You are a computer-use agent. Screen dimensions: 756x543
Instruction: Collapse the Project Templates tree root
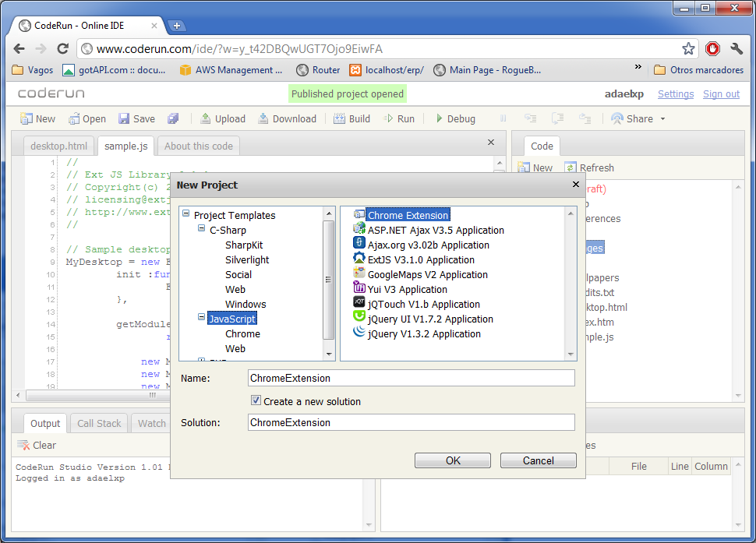coord(186,213)
